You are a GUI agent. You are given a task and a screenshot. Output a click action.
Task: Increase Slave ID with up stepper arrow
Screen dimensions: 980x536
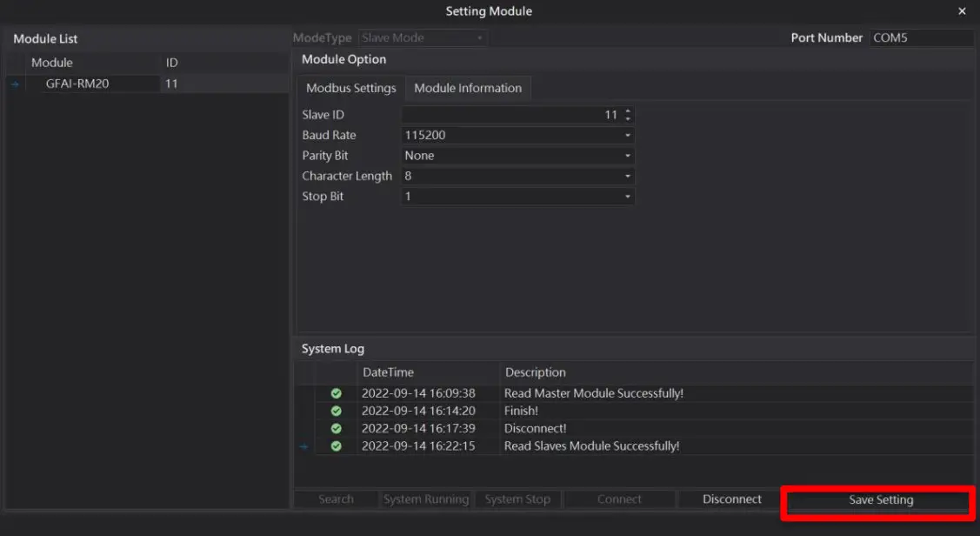pyautogui.click(x=628, y=111)
